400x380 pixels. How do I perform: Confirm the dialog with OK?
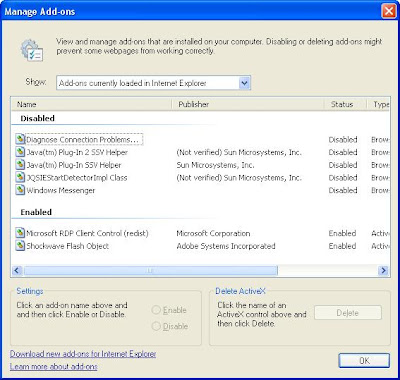(x=364, y=361)
